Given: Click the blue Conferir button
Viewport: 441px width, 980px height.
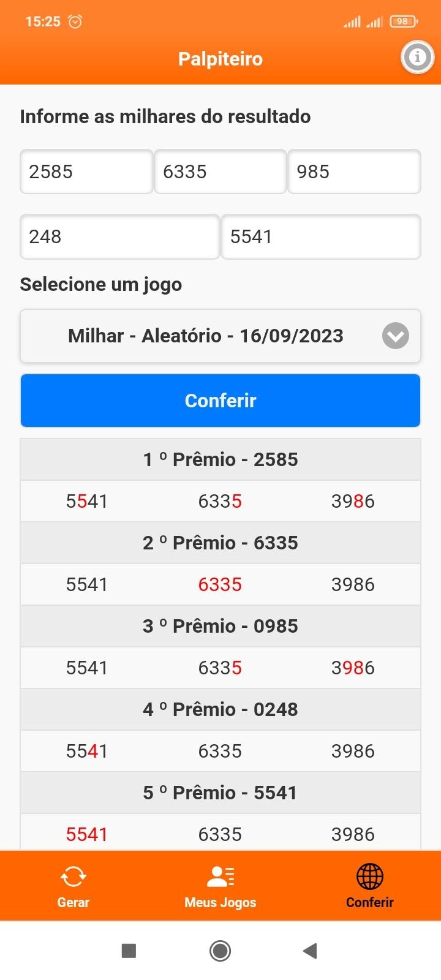Looking at the screenshot, I should pos(221,401).
